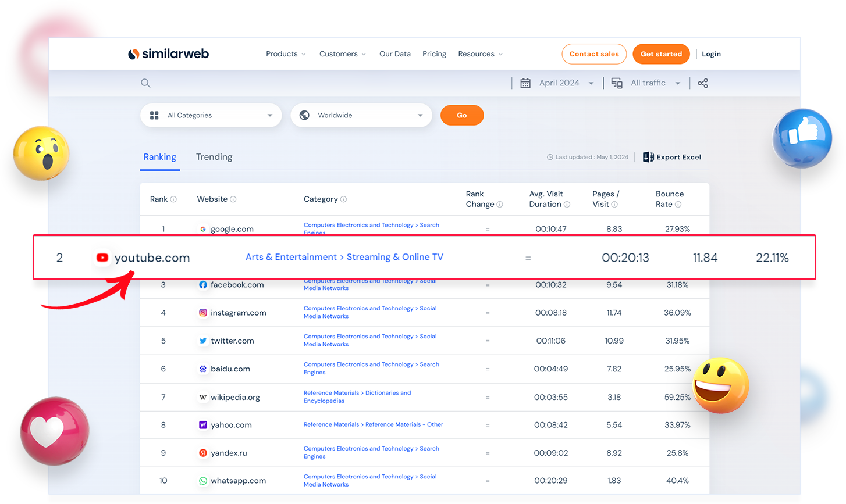Click the Instagram favicon in row 4

click(203, 313)
